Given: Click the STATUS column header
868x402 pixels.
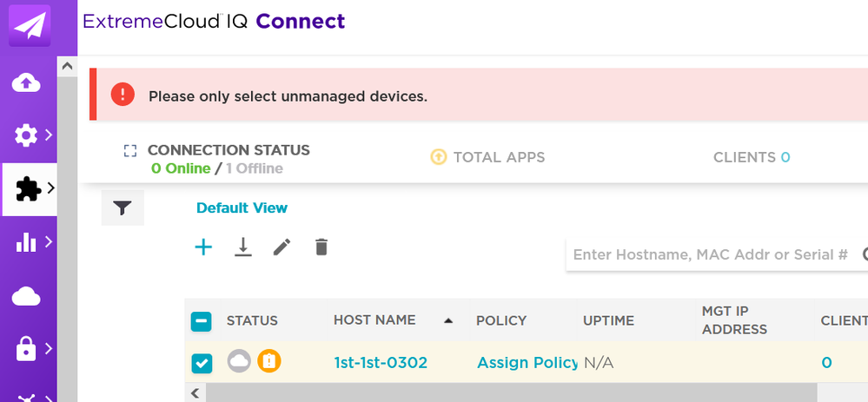Looking at the screenshot, I should (252, 320).
